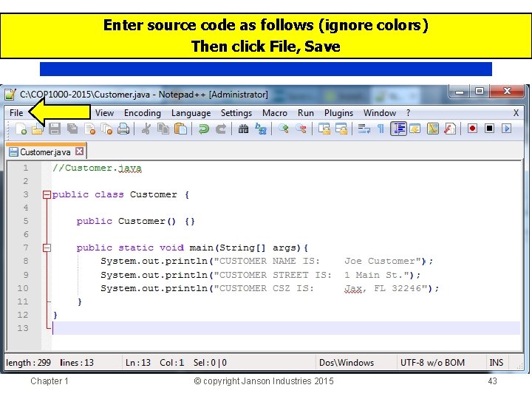
Task: Click 'length : 299' in the status bar
Action: click(29, 363)
